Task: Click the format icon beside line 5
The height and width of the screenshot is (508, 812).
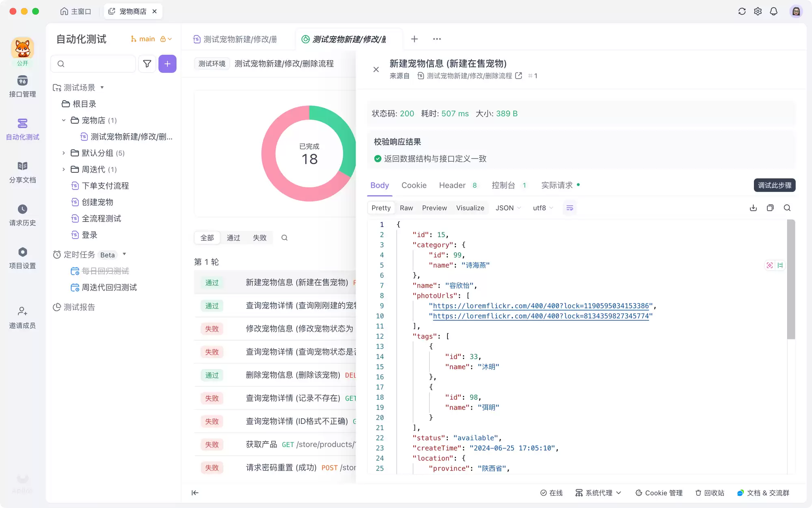Action: coord(780,265)
